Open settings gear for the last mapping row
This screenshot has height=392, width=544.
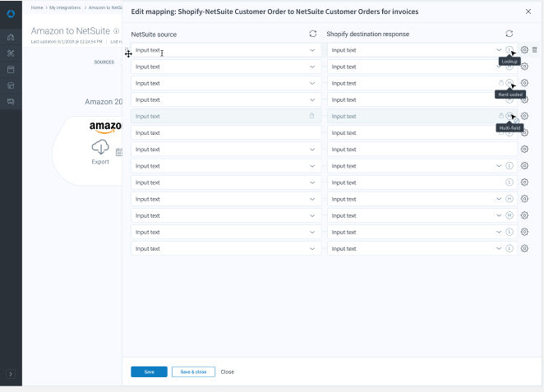524,248
